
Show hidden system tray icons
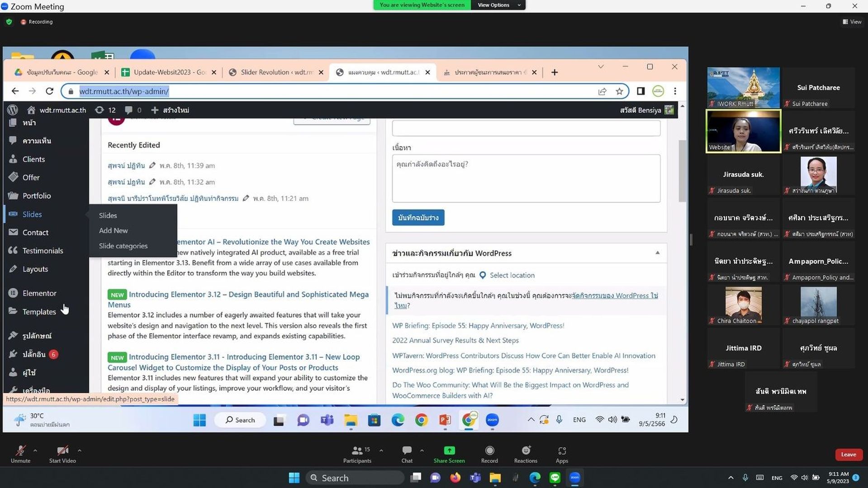[x=730, y=478]
